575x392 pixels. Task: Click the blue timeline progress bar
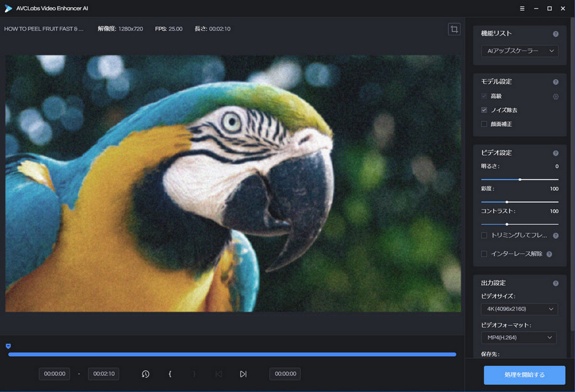tap(232, 354)
